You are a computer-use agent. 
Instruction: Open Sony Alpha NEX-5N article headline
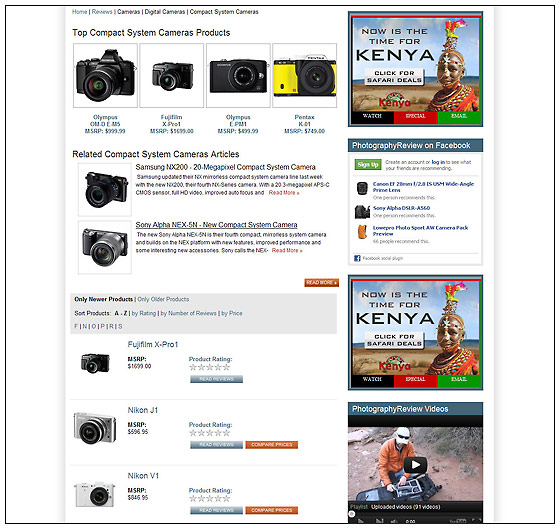click(x=216, y=225)
